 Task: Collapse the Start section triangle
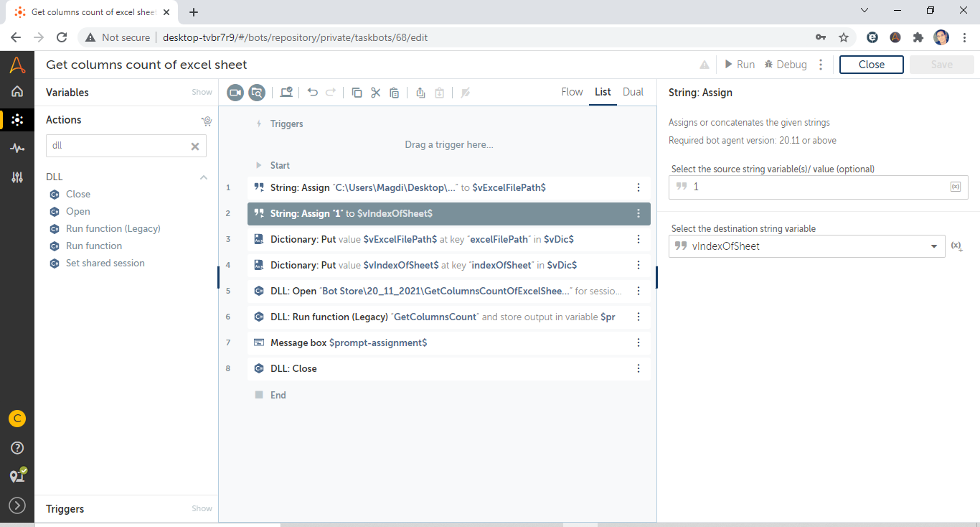click(x=259, y=165)
